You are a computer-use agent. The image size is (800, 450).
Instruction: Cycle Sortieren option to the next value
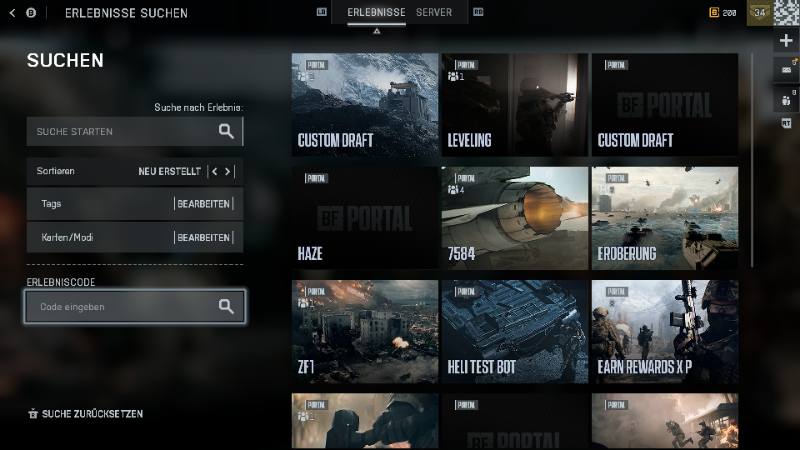pyautogui.click(x=229, y=171)
